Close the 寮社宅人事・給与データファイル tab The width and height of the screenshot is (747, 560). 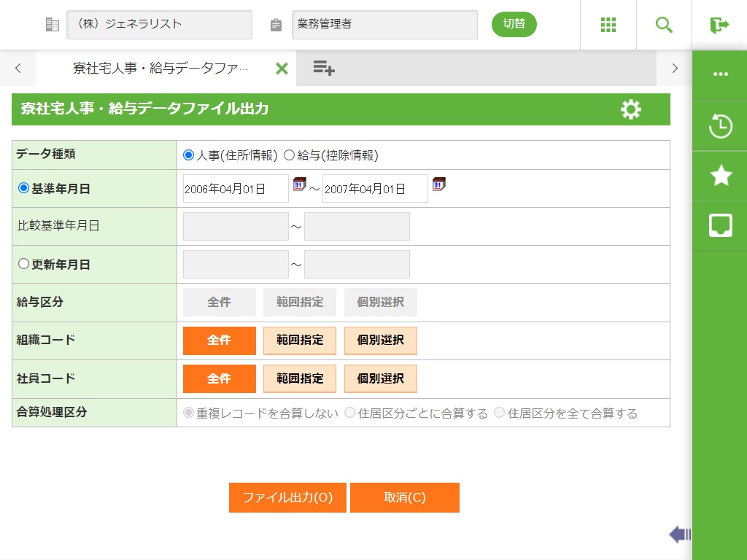tap(282, 69)
